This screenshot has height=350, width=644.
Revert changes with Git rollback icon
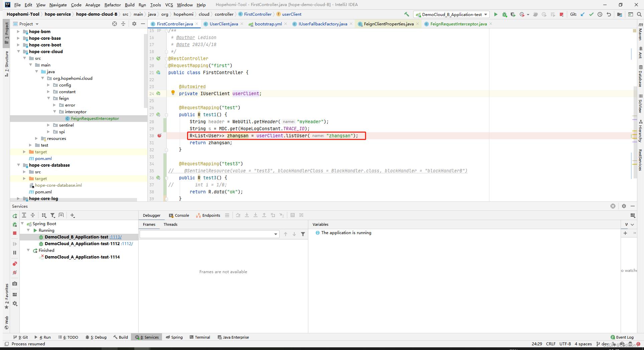click(609, 14)
